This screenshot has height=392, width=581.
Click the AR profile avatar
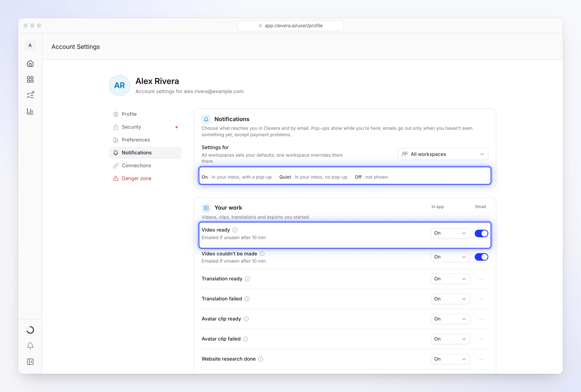click(x=120, y=86)
